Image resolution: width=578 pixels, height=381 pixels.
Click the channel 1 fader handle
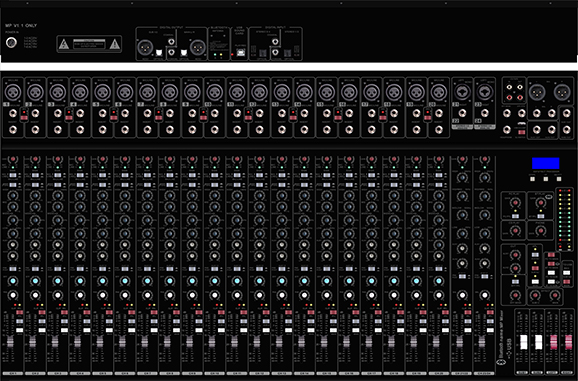10,342
